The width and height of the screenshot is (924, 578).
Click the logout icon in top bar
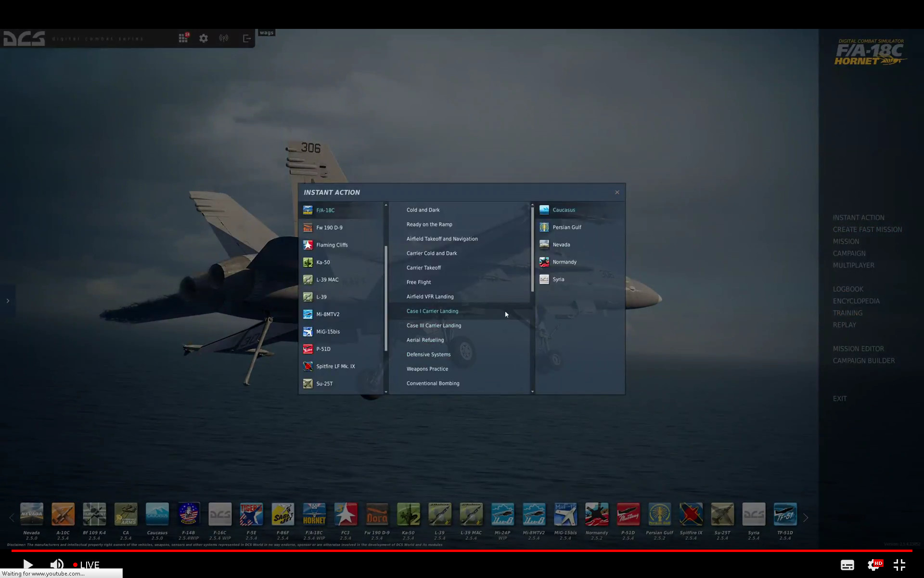pos(246,39)
